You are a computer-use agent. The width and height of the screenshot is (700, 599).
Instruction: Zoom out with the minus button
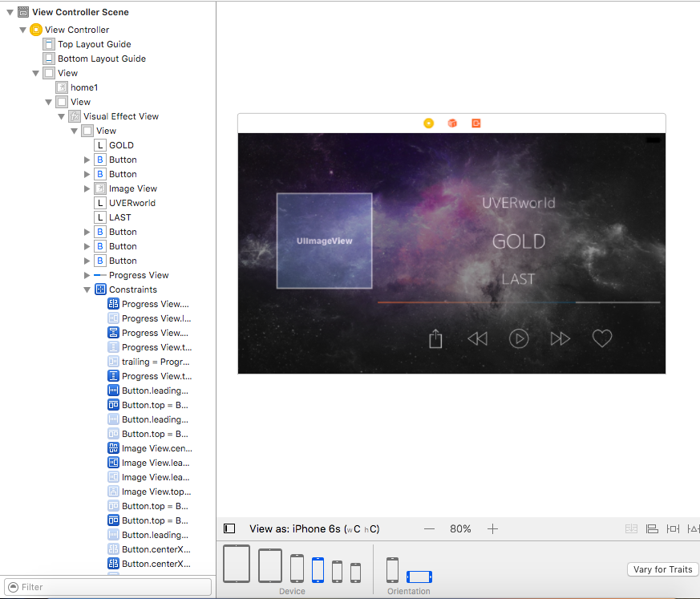pyautogui.click(x=430, y=529)
